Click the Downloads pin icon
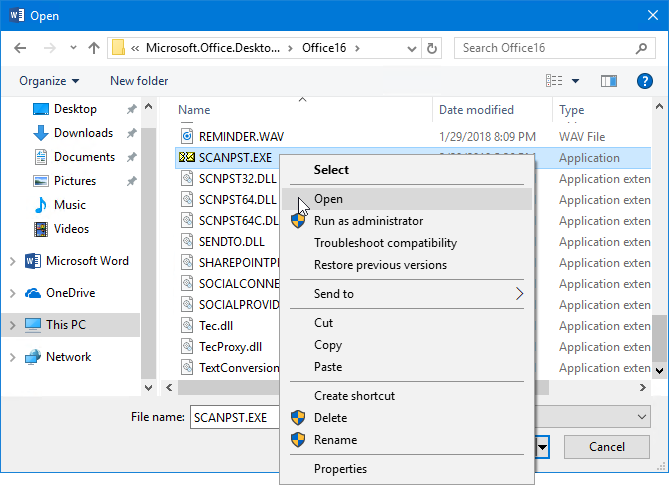 131,133
